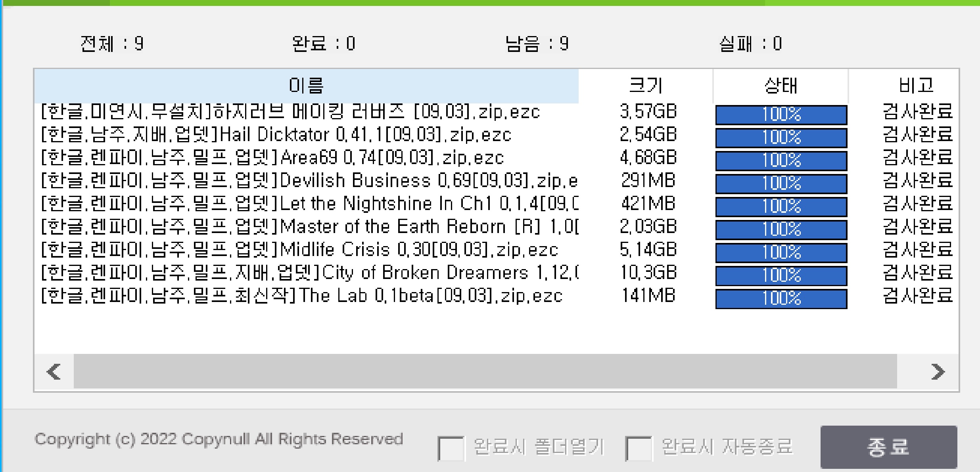Click the 3.57GB row's 100% progress bar
The image size is (980, 472).
click(x=781, y=115)
